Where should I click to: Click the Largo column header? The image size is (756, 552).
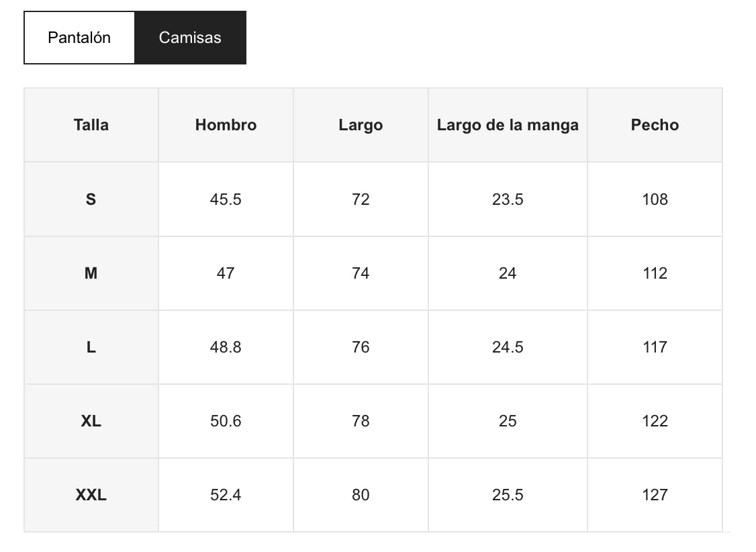pyautogui.click(x=361, y=125)
